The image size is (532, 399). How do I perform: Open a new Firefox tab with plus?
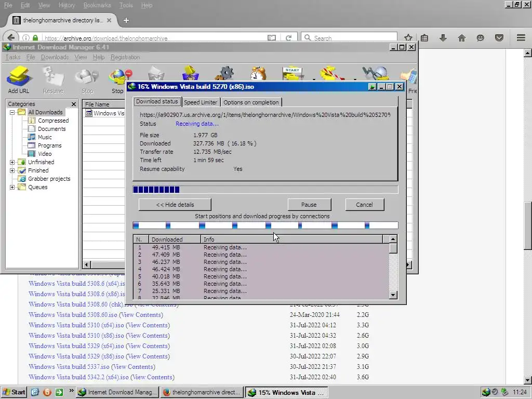coord(126,20)
